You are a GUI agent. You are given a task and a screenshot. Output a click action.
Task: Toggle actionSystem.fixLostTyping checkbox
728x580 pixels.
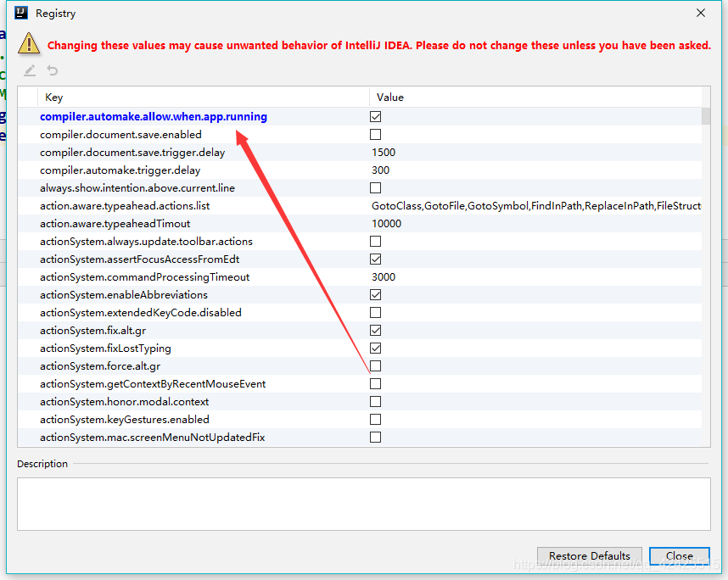tap(376, 349)
